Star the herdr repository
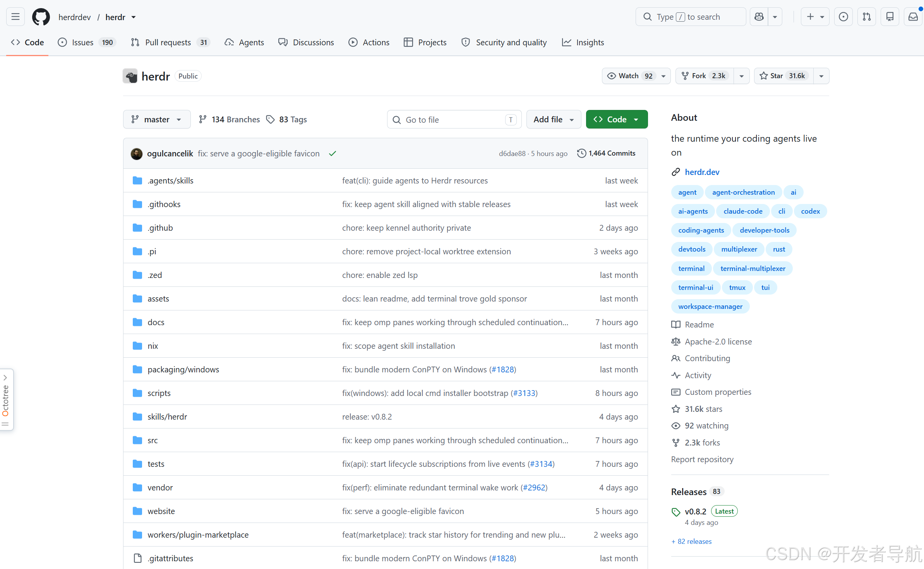Viewport: 924px width, 569px height. coord(783,76)
